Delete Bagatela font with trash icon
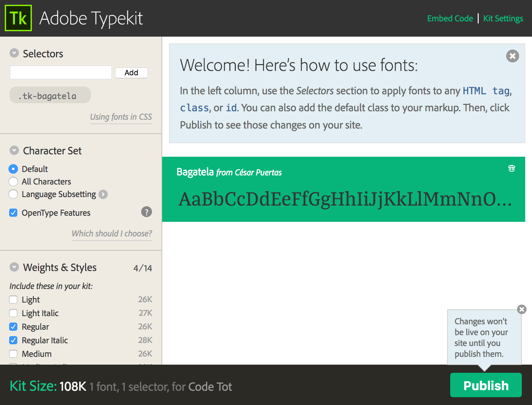 coord(512,168)
